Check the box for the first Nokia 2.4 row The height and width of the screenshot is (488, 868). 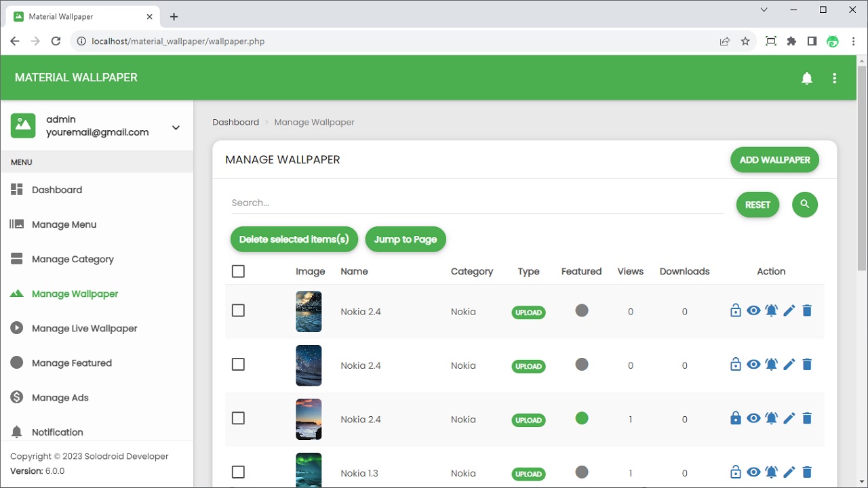(x=238, y=310)
